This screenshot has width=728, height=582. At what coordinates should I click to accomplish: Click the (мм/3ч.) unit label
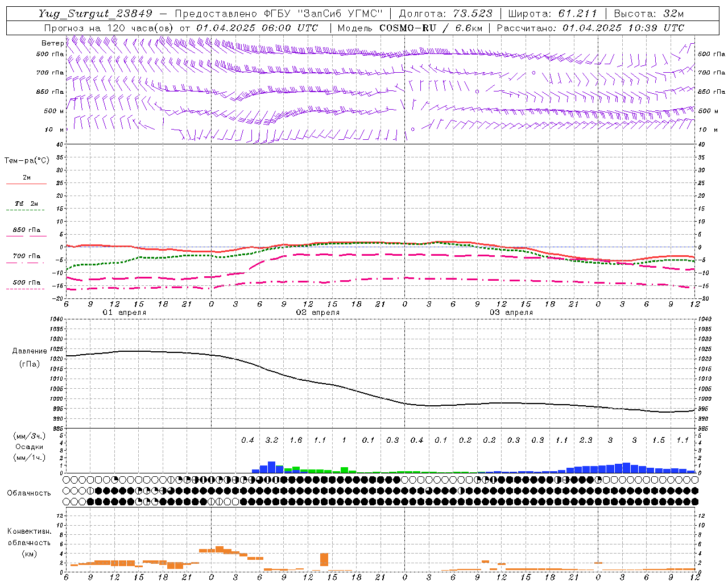29,436
